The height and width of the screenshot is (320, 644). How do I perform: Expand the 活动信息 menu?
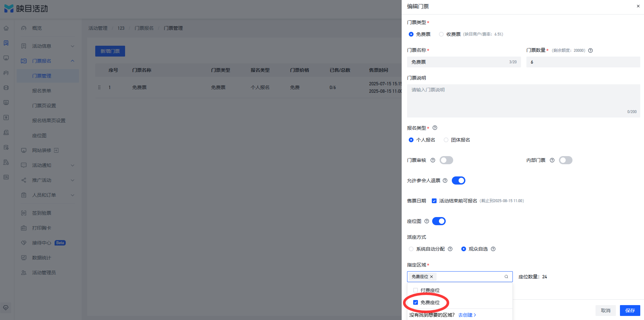point(47,46)
